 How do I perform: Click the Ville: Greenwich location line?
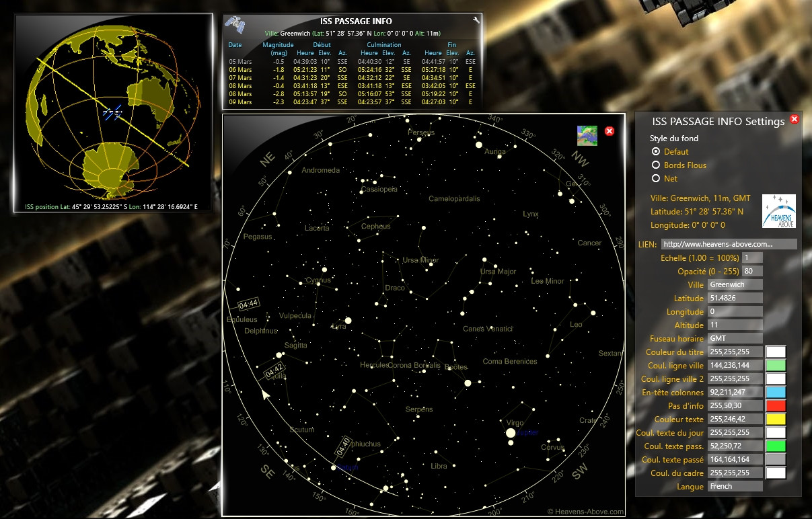click(x=353, y=32)
